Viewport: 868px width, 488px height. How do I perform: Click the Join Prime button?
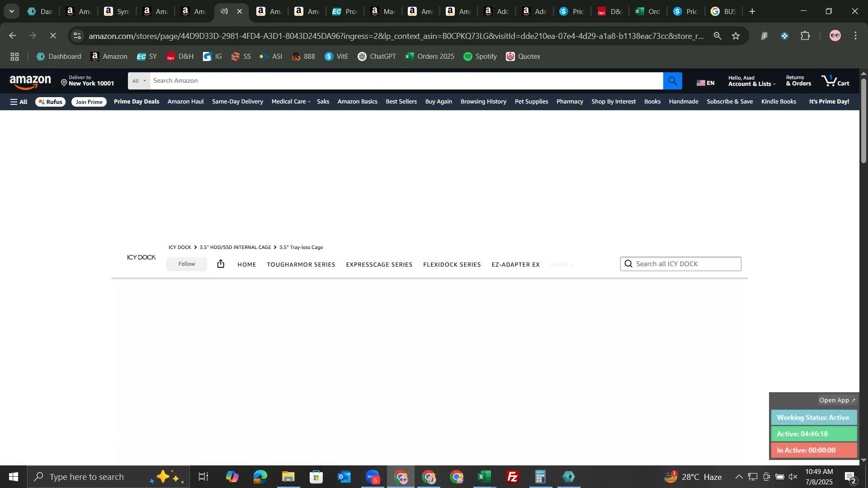pyautogui.click(x=89, y=102)
